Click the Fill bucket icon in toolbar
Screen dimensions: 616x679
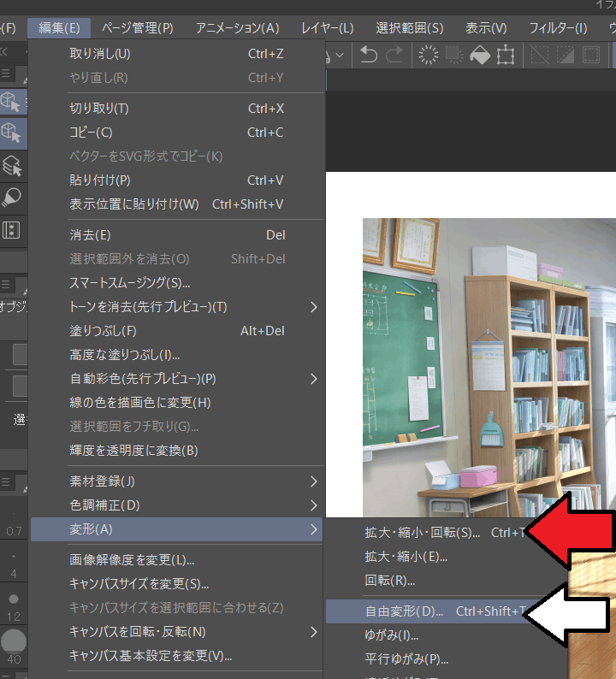coord(480,55)
